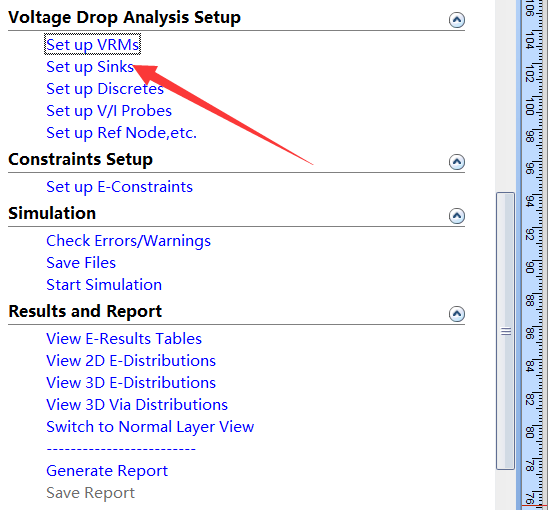The image size is (548, 510).
Task: Collapse the Results and Report section
Action: (x=456, y=314)
